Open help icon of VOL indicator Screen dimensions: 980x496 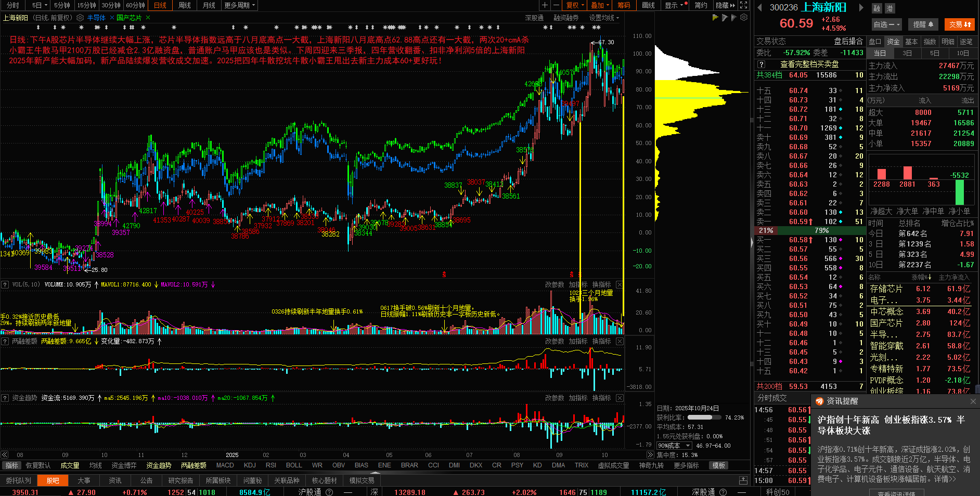5,284
